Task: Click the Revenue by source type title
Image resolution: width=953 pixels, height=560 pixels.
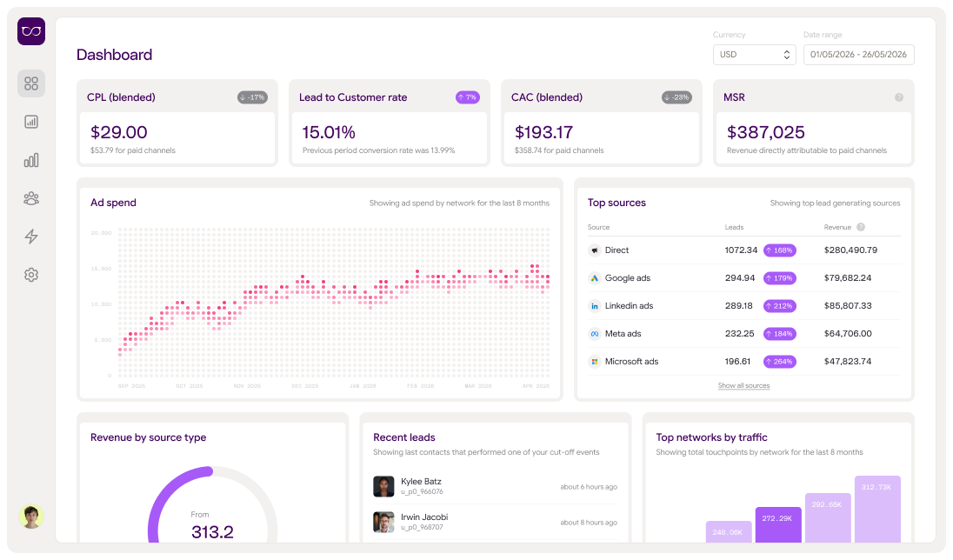Action: pyautogui.click(x=149, y=437)
